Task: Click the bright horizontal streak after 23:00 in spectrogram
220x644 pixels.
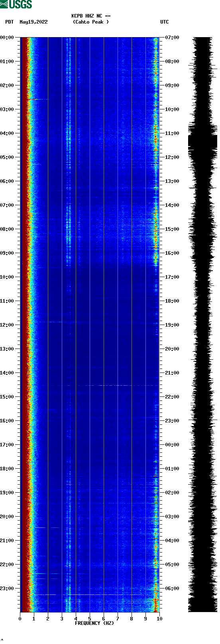Action: pos(90,594)
